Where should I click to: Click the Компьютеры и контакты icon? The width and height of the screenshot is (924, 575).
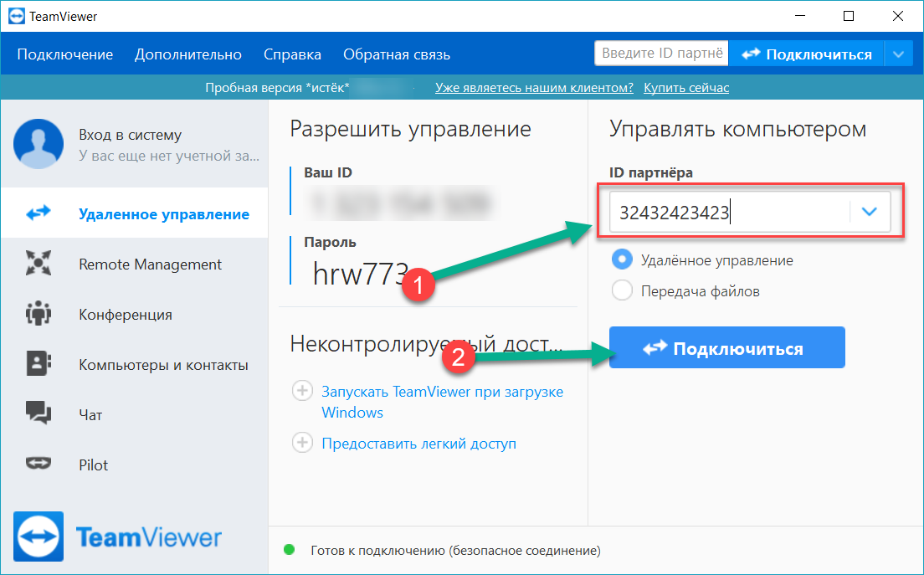[x=38, y=363]
